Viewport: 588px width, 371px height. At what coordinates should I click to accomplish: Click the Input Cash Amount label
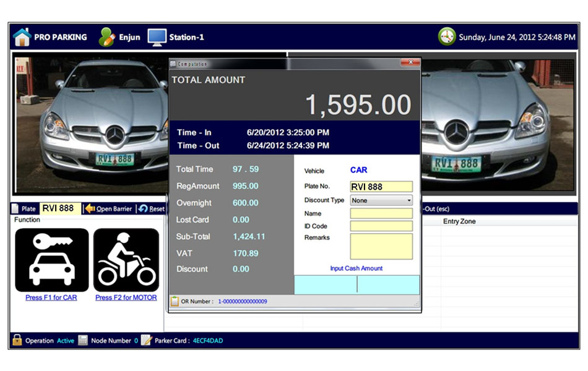tap(357, 268)
